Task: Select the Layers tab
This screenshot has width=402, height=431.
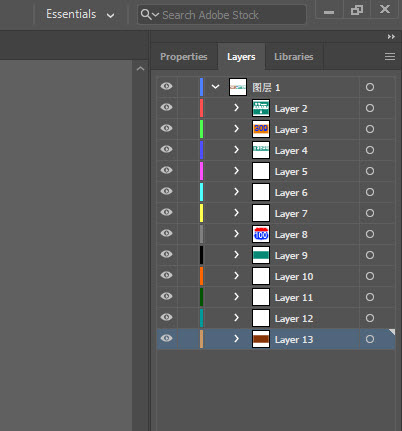Action: [241, 57]
